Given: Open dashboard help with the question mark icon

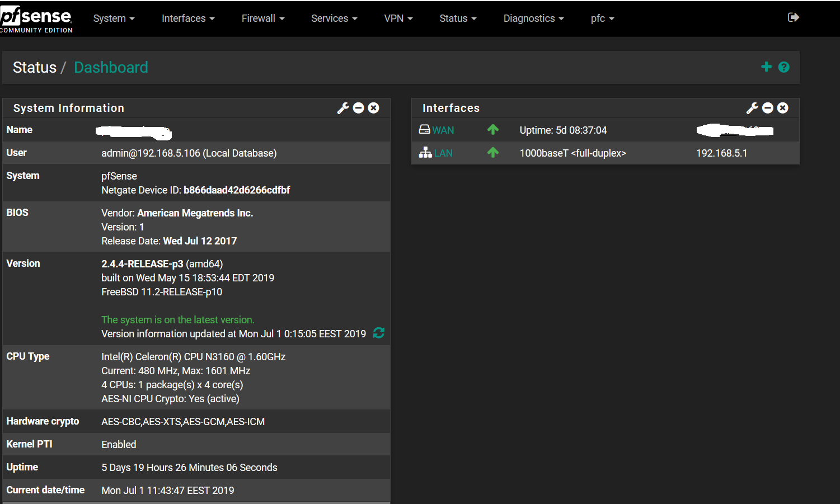Looking at the screenshot, I should (x=784, y=67).
